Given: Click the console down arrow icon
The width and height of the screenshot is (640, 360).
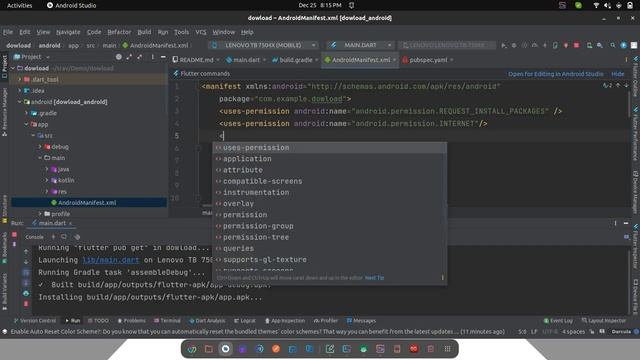Looking at the screenshot, I should 26,262.
